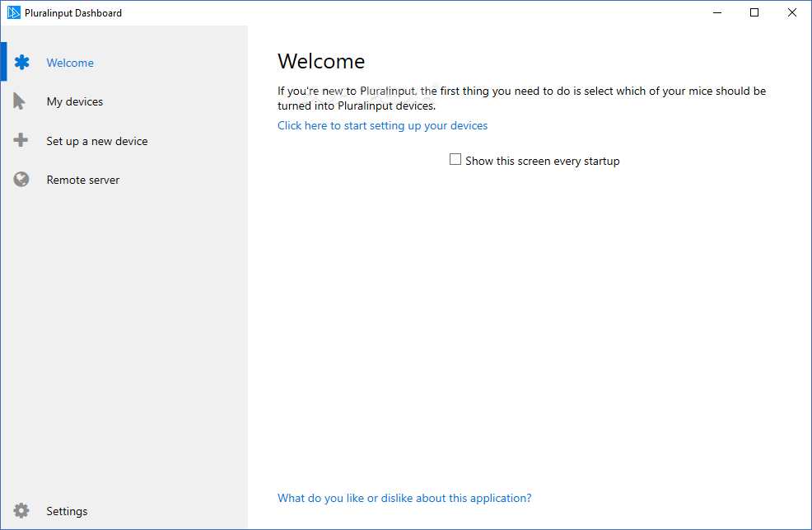Screen dimensions: 812x530
Task: Click the gear Settings icon
Action: (x=21, y=511)
